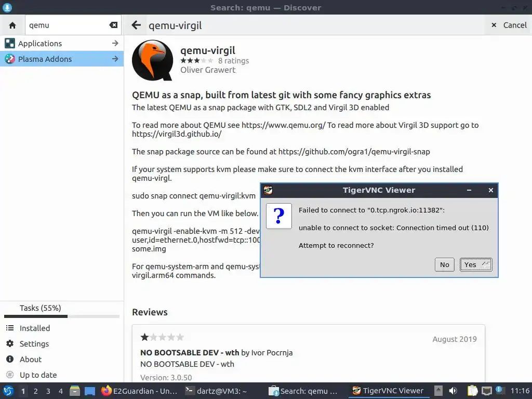Click the TigerVNC title bar icon
532x399 pixels.
[x=268, y=190]
